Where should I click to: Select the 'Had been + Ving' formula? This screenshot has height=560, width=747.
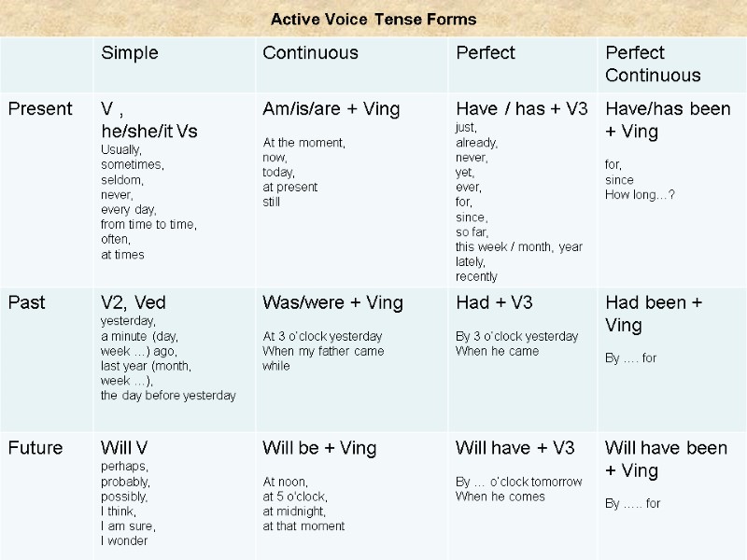pos(654,314)
